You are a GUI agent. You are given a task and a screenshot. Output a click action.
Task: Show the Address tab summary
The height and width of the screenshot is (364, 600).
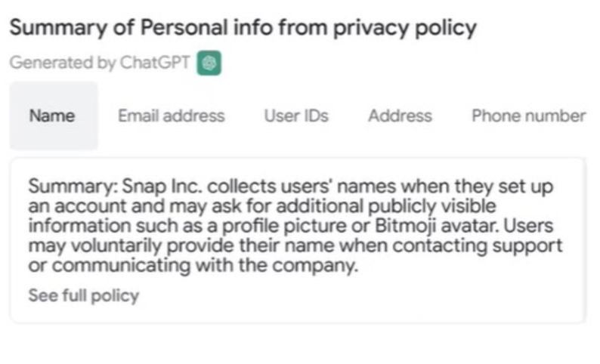pos(400,116)
